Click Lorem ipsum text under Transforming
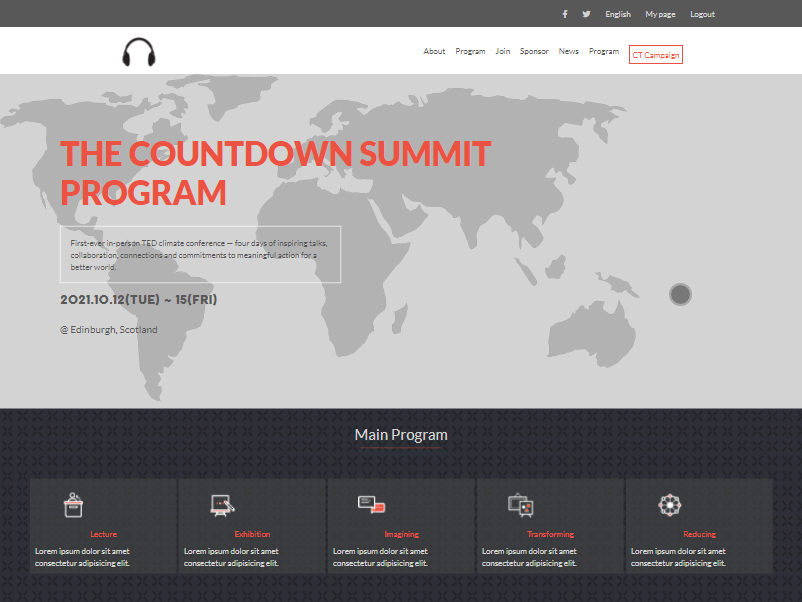The image size is (802, 602). (x=529, y=557)
